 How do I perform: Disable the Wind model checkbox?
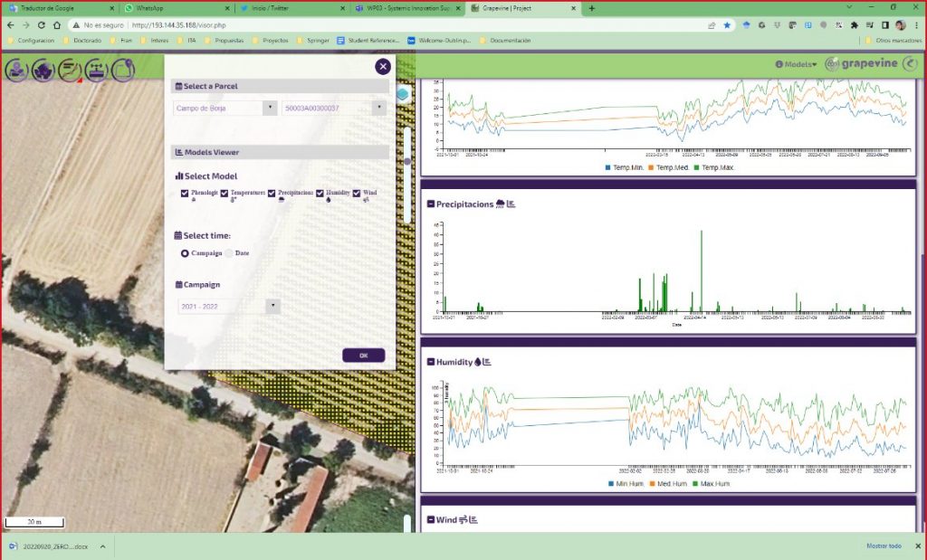tap(357, 193)
